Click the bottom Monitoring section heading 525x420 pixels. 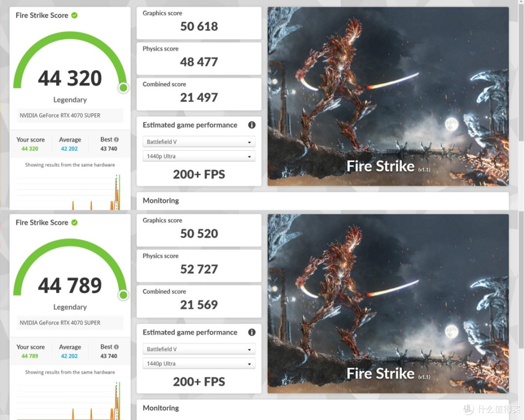(x=161, y=408)
